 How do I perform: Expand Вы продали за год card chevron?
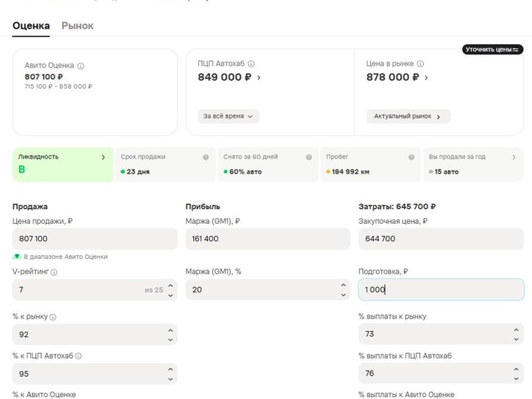pos(514,157)
